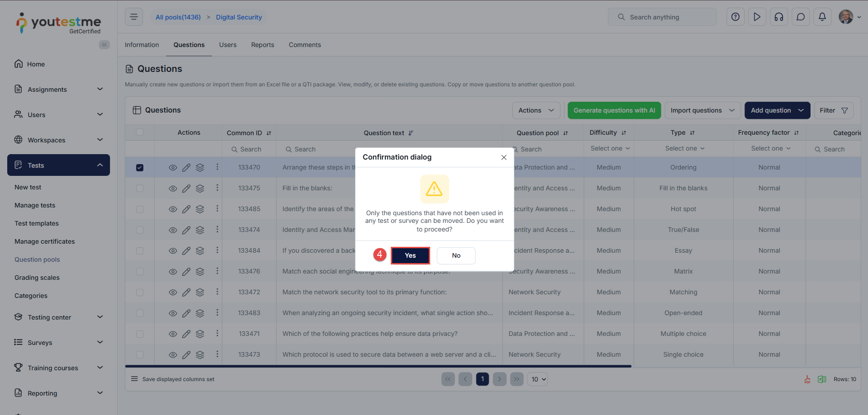Check the checkbox for question 133472
The width and height of the screenshot is (868, 415).
point(140,292)
